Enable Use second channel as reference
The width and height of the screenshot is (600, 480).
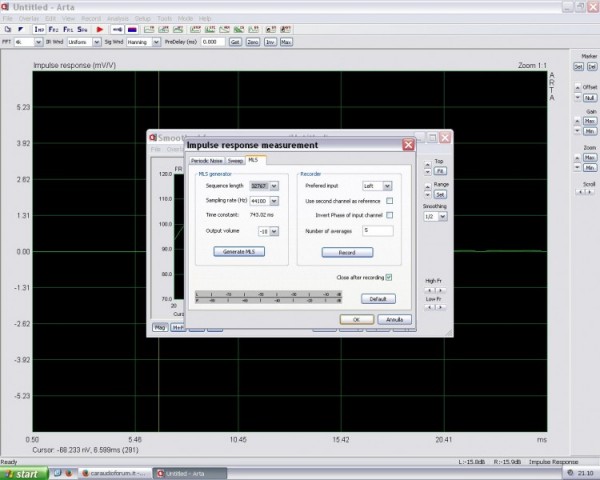[390, 201]
